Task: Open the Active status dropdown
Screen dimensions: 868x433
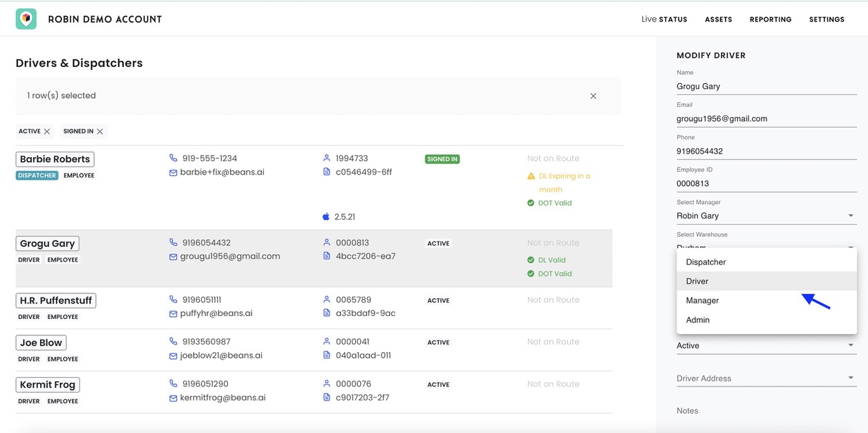Action: click(766, 346)
